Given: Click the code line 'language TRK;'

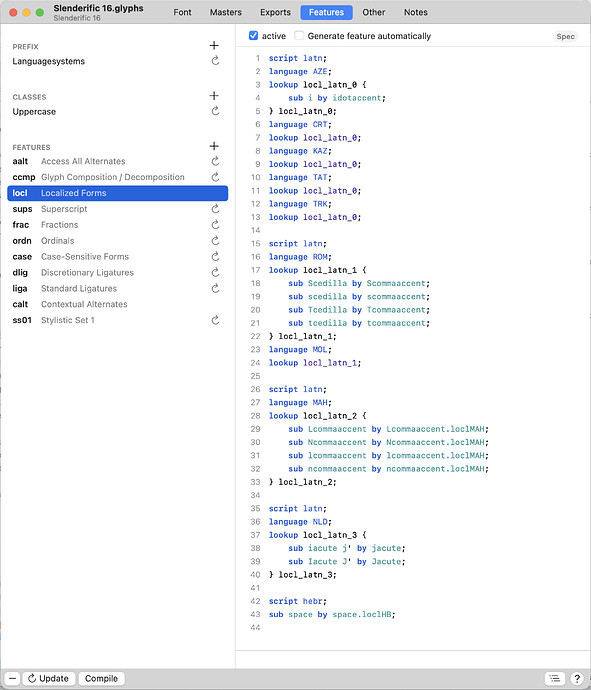Looking at the screenshot, I should pyautogui.click(x=300, y=204).
